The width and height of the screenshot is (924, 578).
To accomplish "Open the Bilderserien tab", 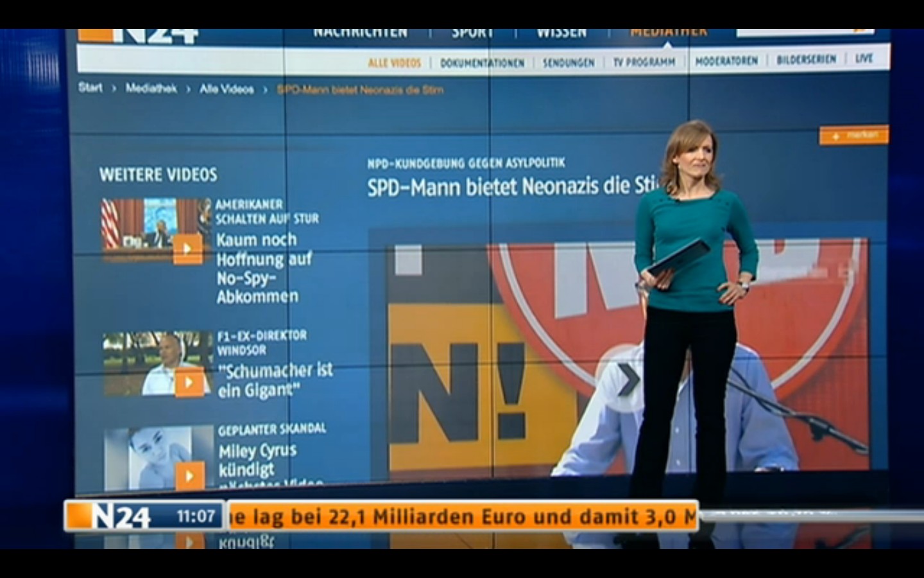I will tap(806, 60).
